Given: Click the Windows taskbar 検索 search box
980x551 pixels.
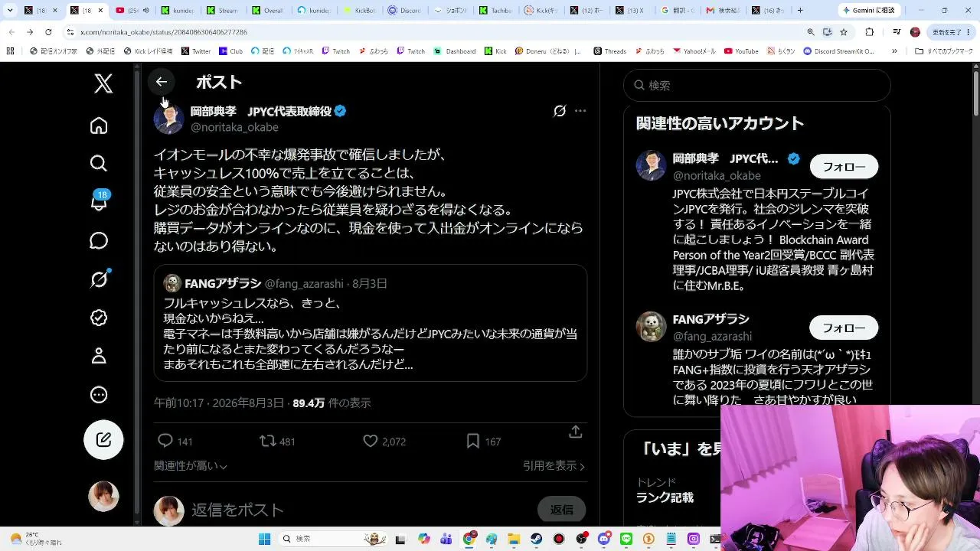Looking at the screenshot, I should (x=332, y=539).
